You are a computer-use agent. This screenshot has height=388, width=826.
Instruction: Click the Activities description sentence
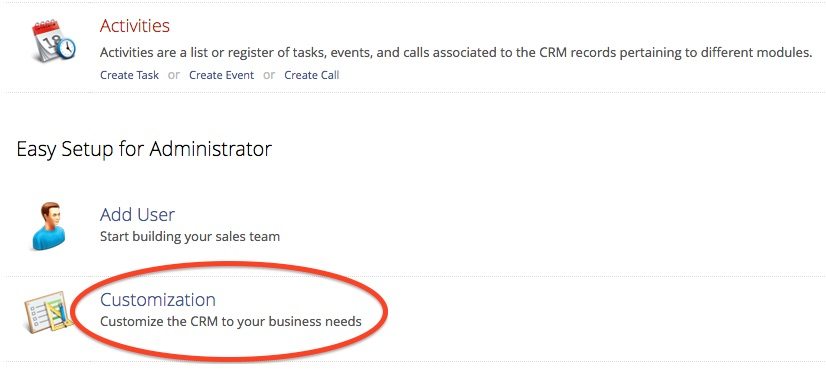[x=456, y=53]
